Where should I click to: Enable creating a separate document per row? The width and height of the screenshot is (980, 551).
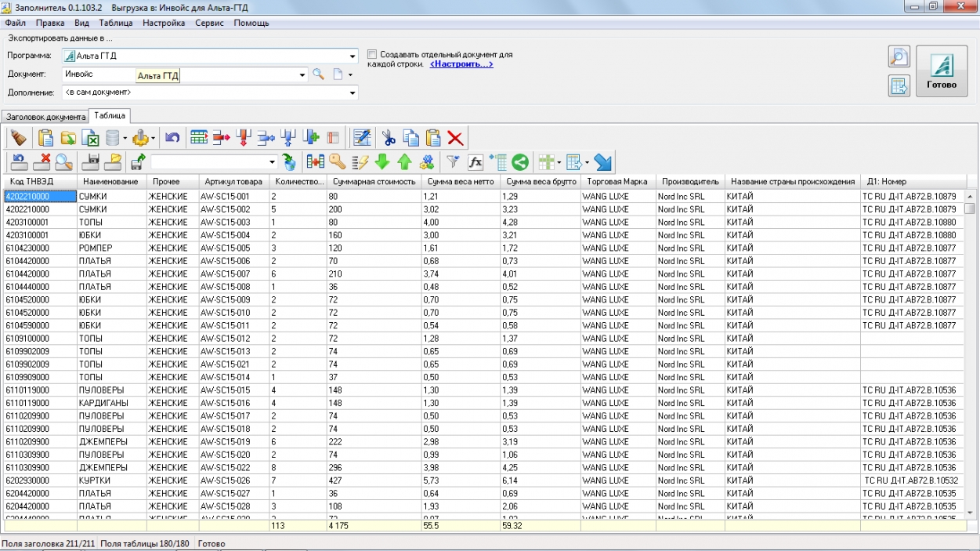(372, 55)
